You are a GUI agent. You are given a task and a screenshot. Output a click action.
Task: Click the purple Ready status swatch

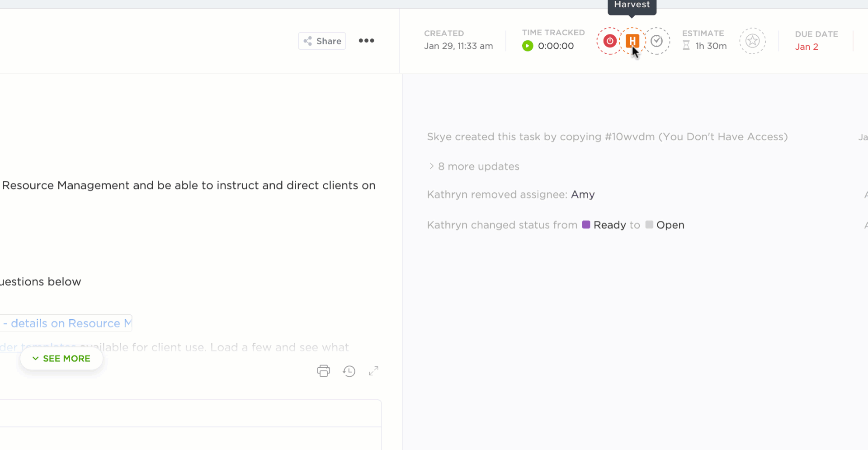586,225
